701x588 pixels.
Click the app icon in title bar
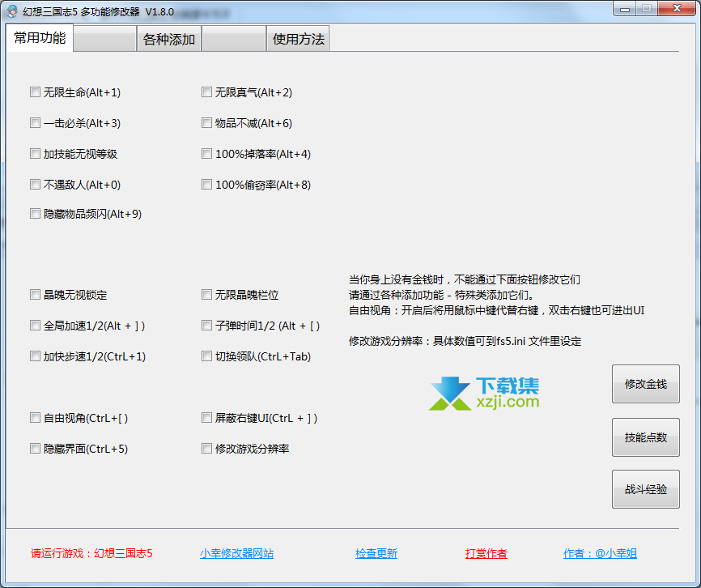tap(12, 11)
